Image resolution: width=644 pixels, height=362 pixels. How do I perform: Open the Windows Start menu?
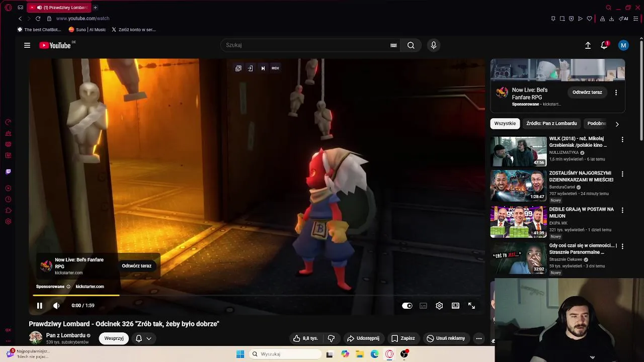click(240, 354)
